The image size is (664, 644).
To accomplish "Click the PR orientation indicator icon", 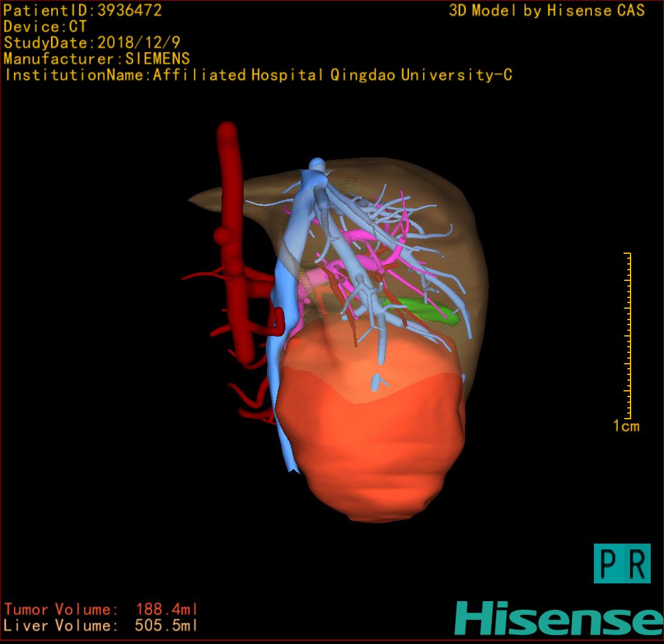I will point(622,563).
